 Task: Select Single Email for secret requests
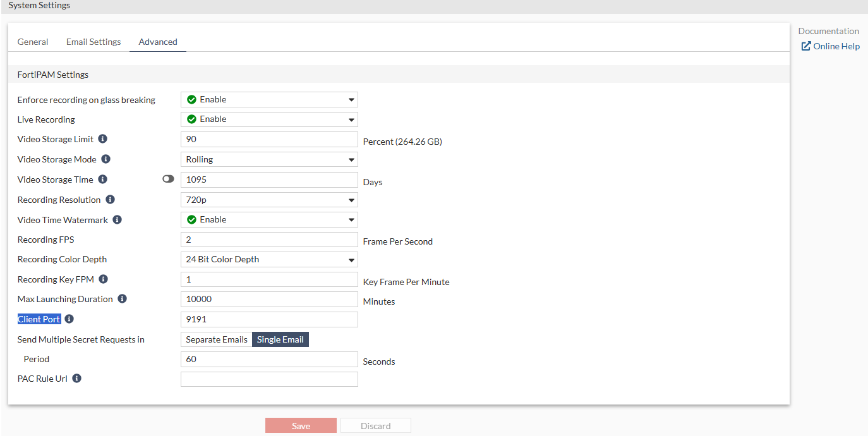pos(280,339)
